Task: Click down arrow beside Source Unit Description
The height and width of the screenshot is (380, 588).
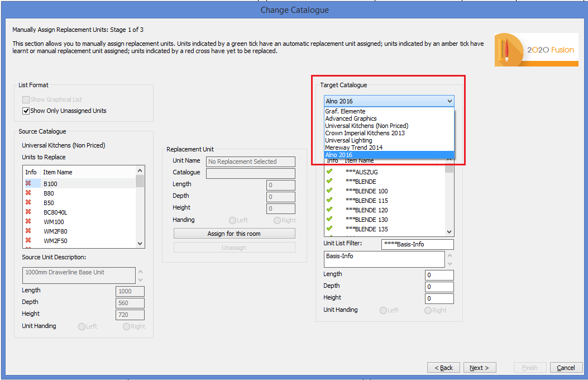Action: point(140,280)
